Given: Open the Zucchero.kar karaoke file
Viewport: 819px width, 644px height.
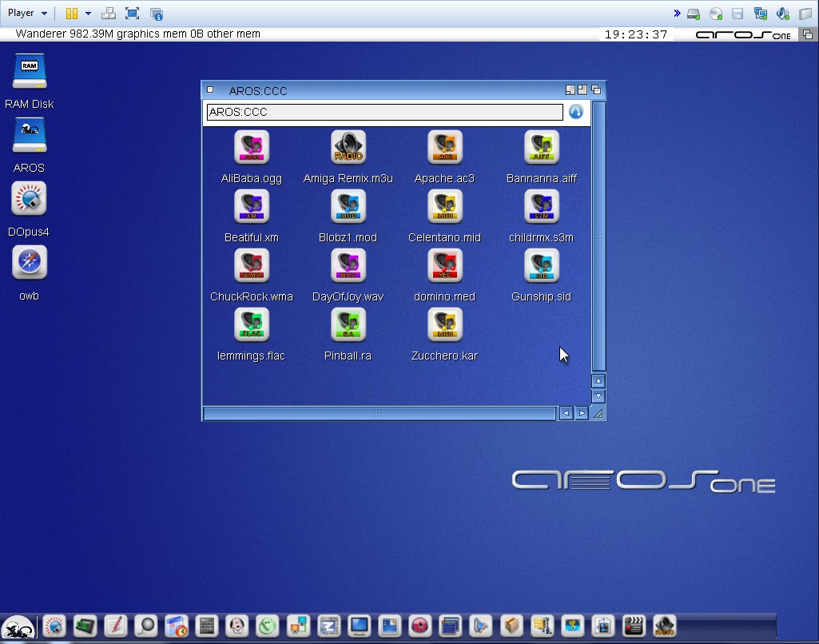Looking at the screenshot, I should [x=444, y=325].
